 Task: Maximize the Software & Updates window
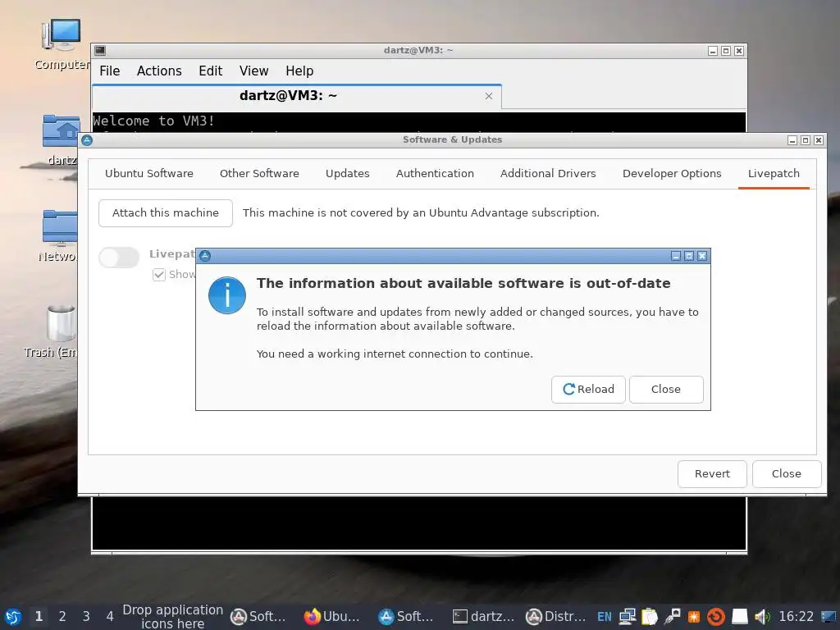[806, 139]
